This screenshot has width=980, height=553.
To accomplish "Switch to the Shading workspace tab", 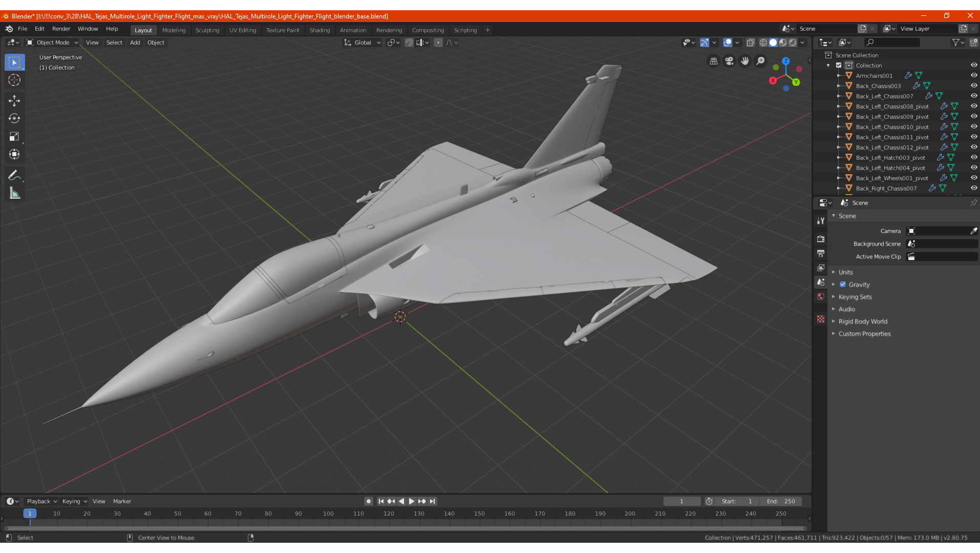I will click(319, 30).
